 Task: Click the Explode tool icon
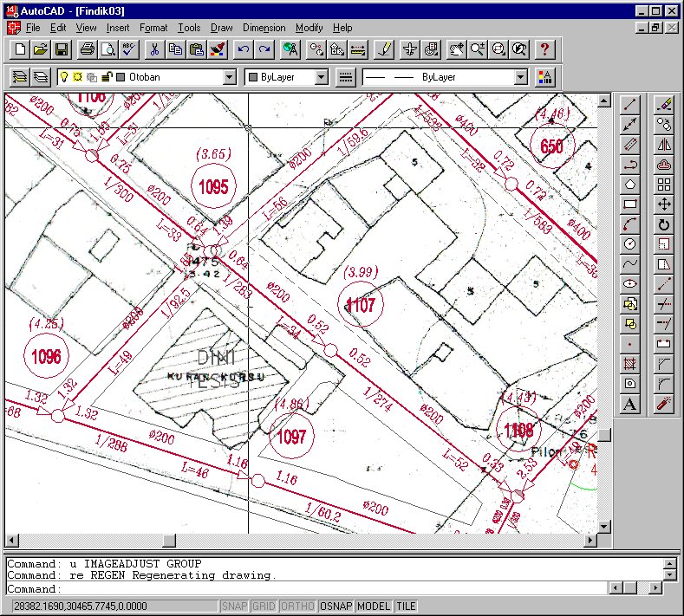[x=664, y=404]
